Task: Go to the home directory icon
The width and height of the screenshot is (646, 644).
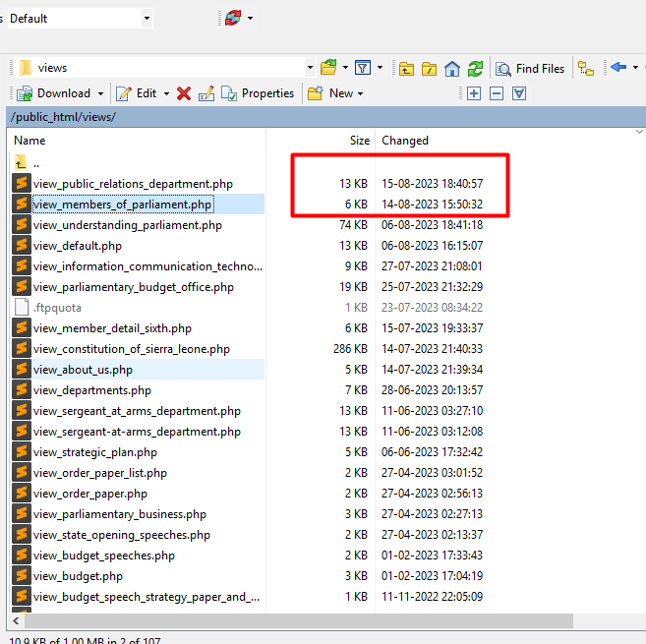Action: [452, 68]
